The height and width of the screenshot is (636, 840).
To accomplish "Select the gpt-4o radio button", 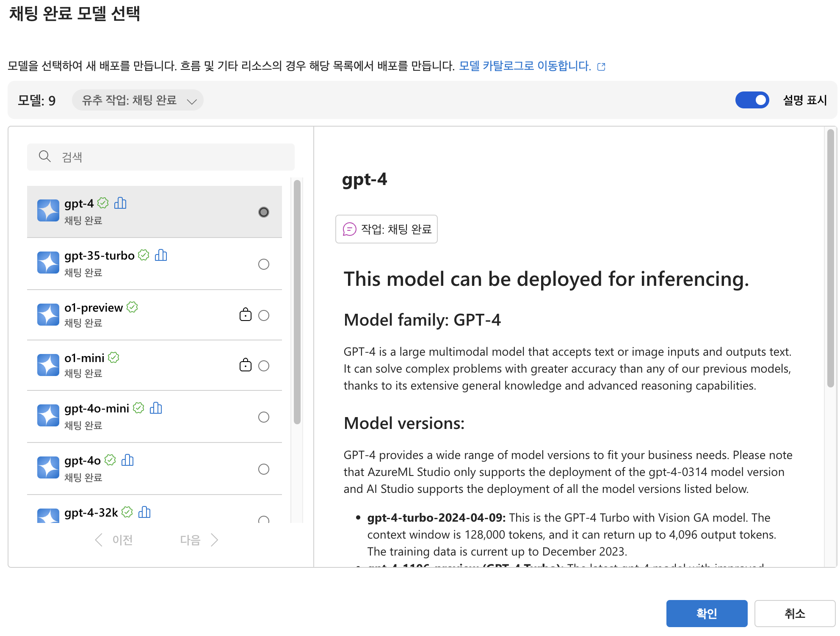I will pos(263,469).
